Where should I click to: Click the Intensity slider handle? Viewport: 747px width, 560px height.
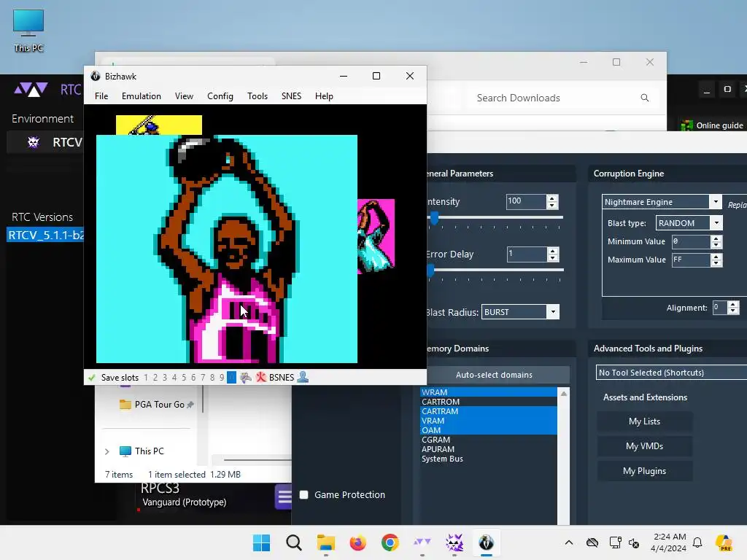(x=434, y=219)
